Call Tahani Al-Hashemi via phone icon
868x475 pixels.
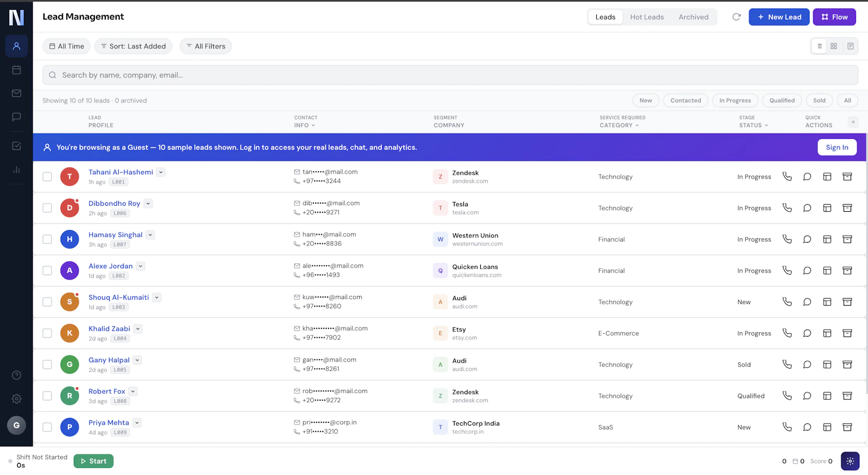tap(787, 176)
